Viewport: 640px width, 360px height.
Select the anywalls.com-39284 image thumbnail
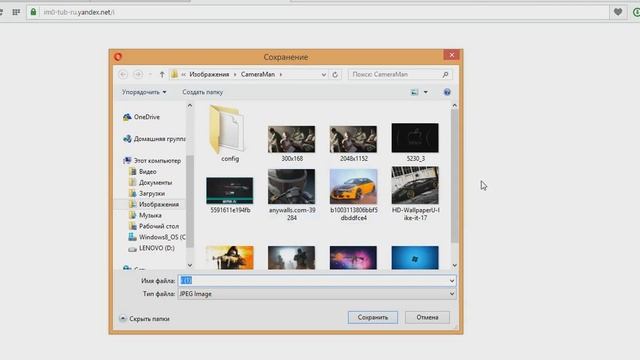point(291,187)
